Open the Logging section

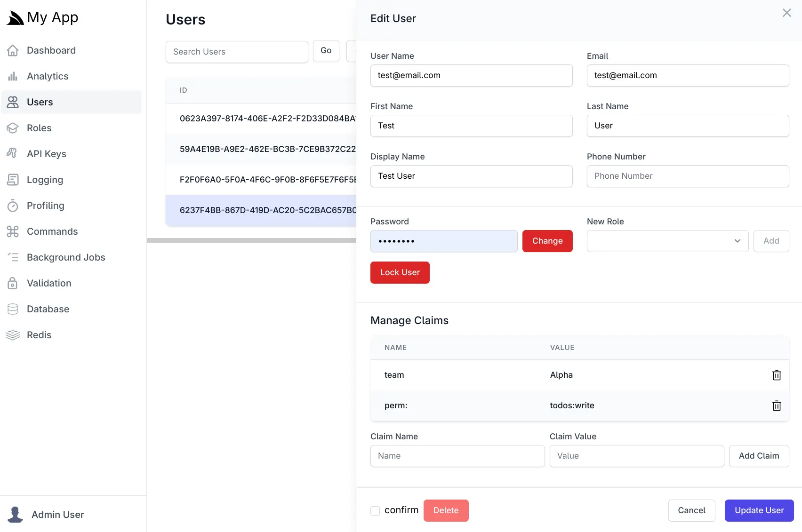(45, 180)
